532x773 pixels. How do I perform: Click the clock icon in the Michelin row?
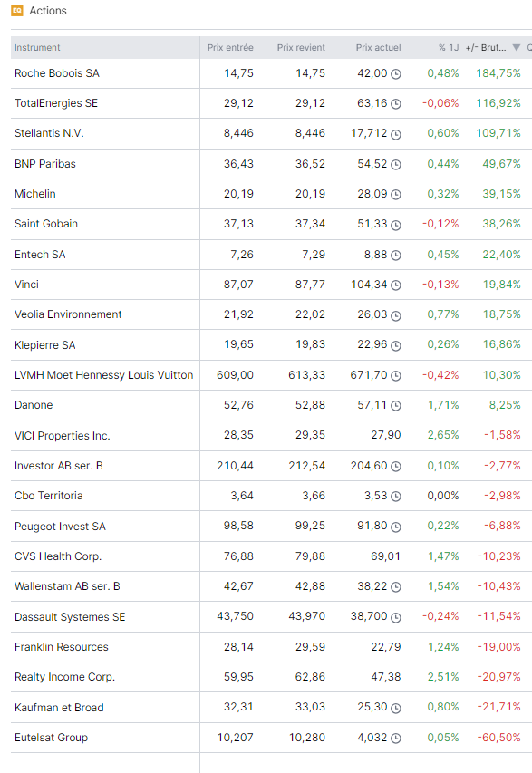pyautogui.click(x=395, y=195)
